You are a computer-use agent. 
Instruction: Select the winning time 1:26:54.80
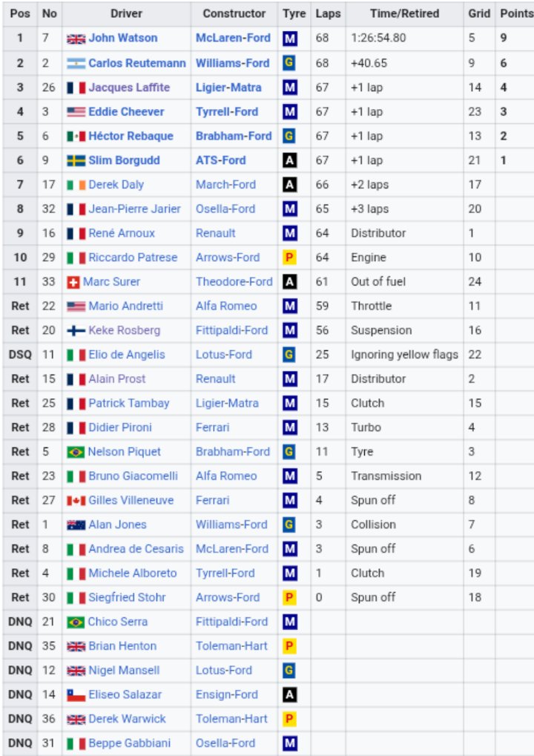click(x=378, y=38)
